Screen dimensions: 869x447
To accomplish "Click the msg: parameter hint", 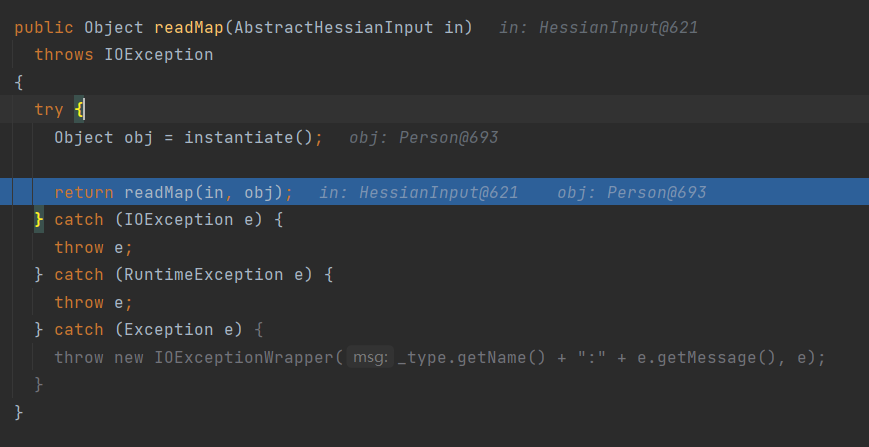I will pos(370,357).
